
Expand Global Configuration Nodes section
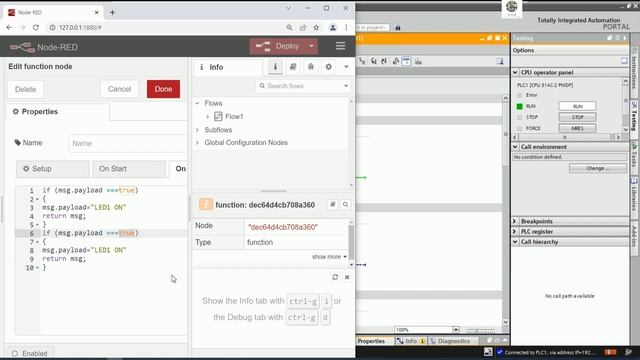[197, 143]
